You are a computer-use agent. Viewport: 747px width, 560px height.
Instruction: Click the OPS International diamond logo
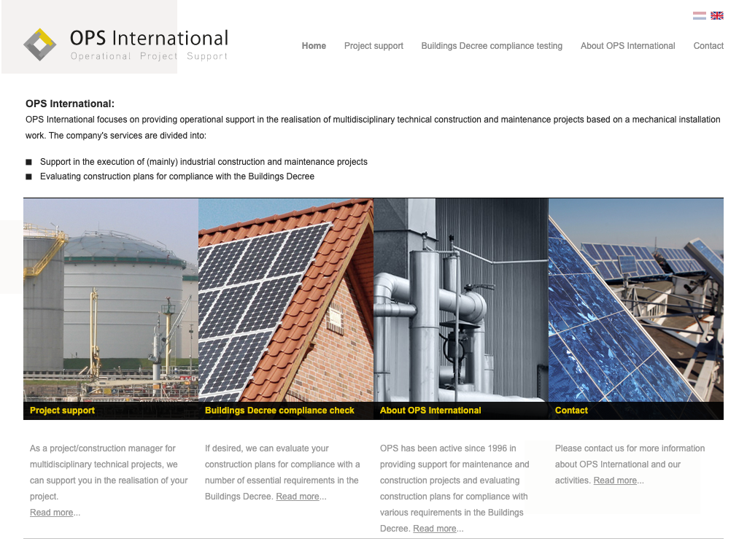point(39,44)
